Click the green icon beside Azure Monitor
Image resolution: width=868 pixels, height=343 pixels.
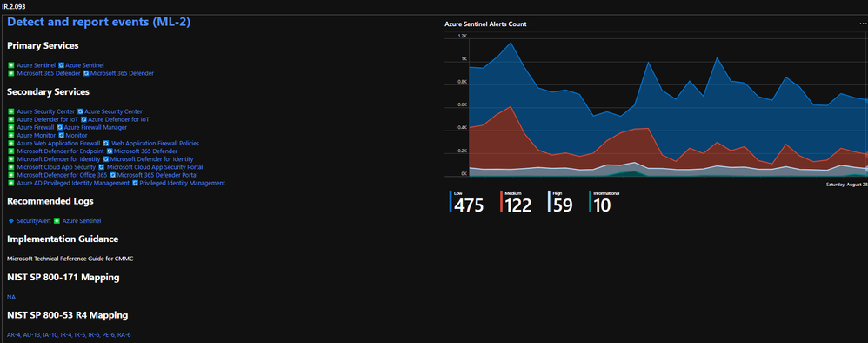(x=10, y=135)
